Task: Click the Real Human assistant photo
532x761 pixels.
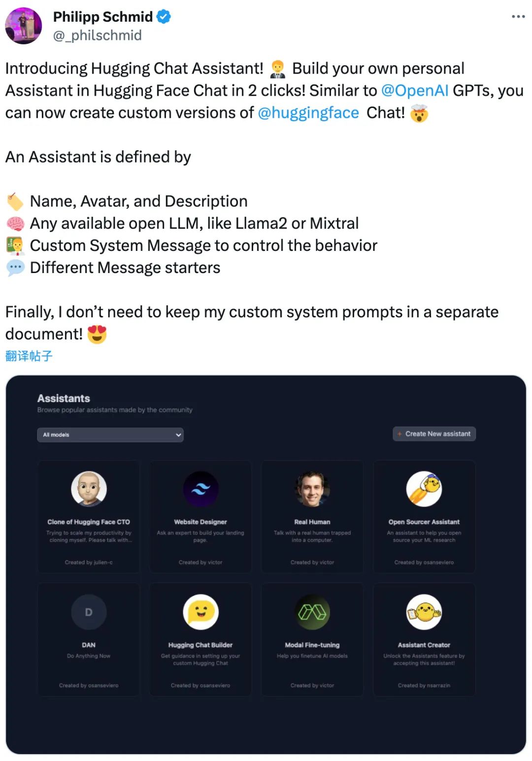Action: coord(312,489)
